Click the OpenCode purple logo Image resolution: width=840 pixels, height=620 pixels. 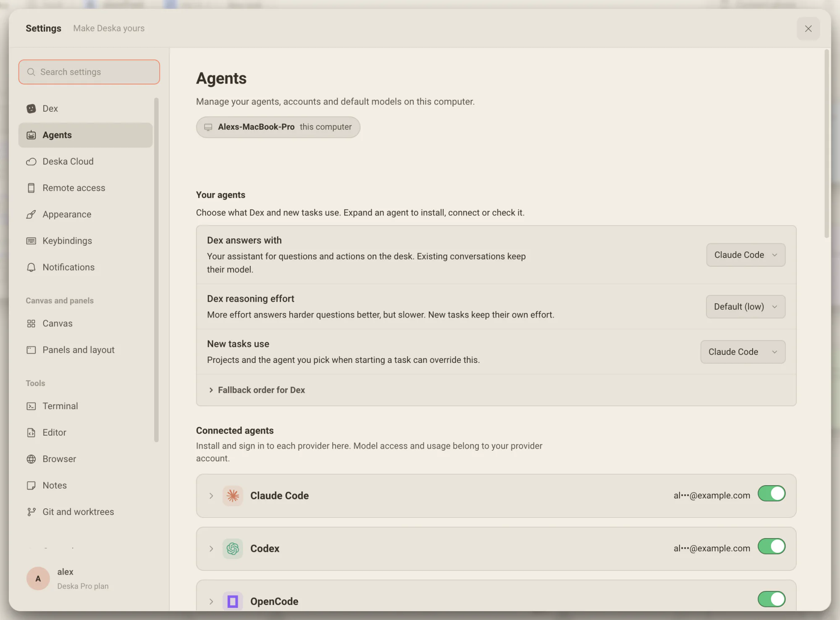(x=233, y=602)
